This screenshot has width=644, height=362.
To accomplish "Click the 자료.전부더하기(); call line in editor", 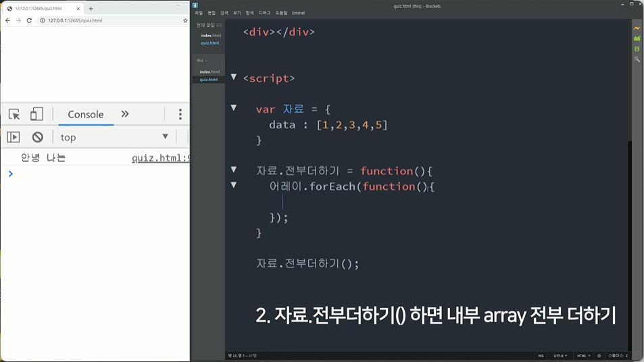I will coord(307,263).
